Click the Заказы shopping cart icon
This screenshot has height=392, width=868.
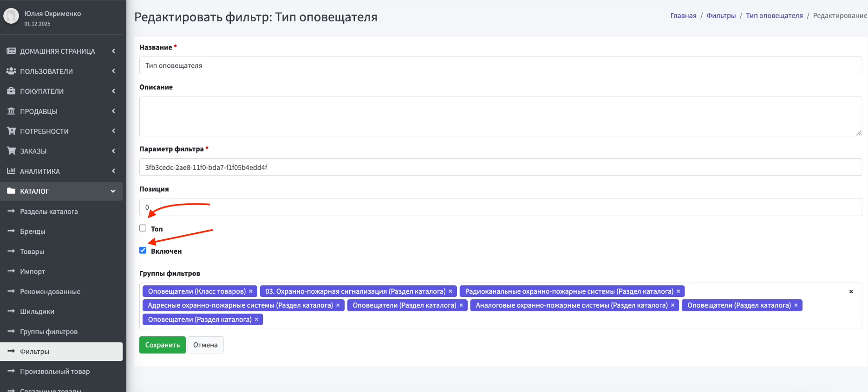click(11, 151)
